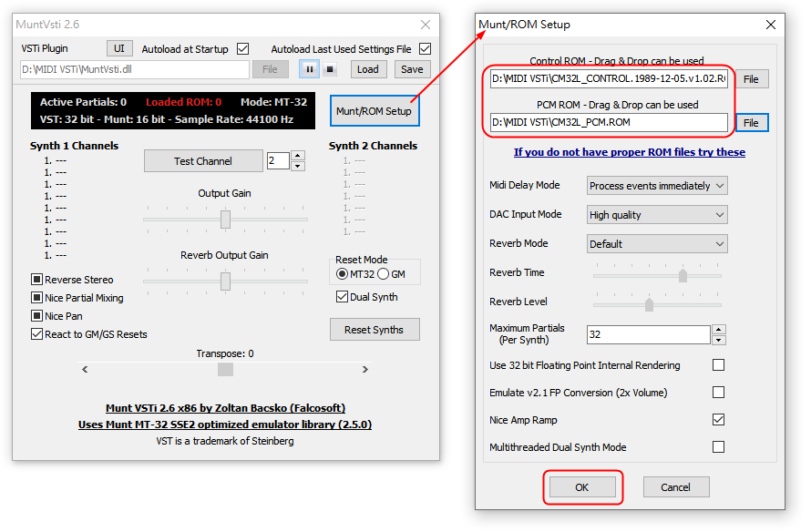Image resolution: width=811 pixels, height=532 pixels.
Task: Click the Transpose right arrow
Action: (x=365, y=369)
